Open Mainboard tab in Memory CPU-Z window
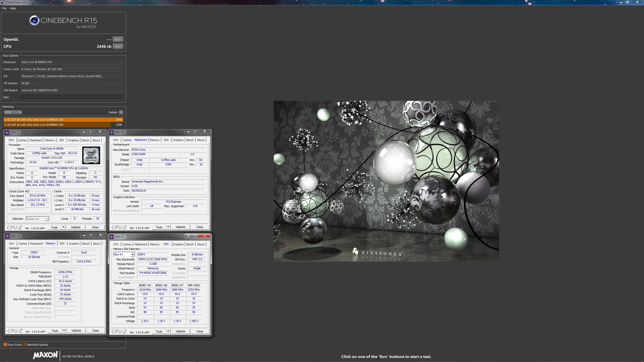 [36, 244]
